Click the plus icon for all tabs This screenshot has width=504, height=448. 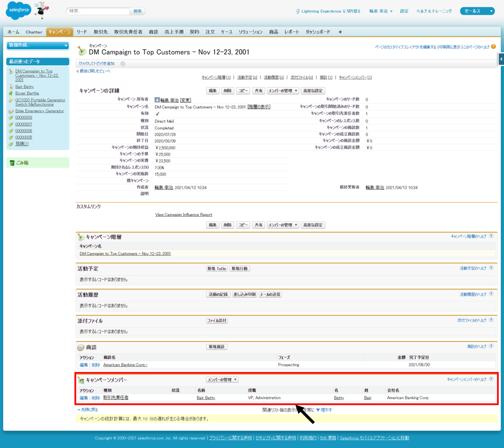(x=340, y=32)
